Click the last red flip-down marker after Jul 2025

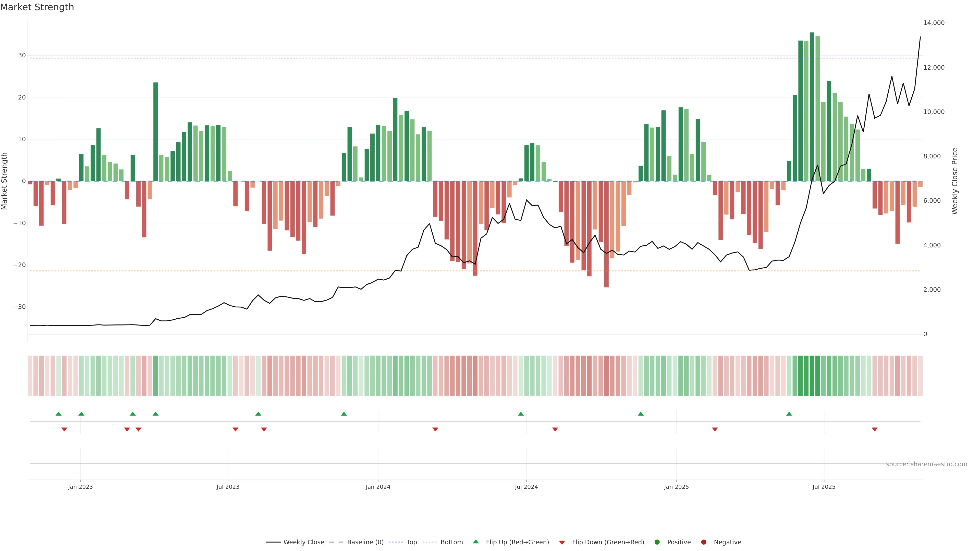click(875, 429)
